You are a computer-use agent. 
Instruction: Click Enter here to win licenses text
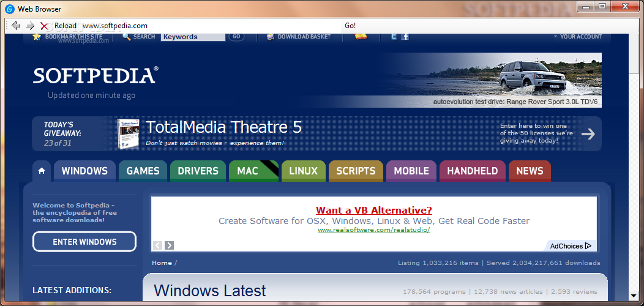click(x=536, y=133)
